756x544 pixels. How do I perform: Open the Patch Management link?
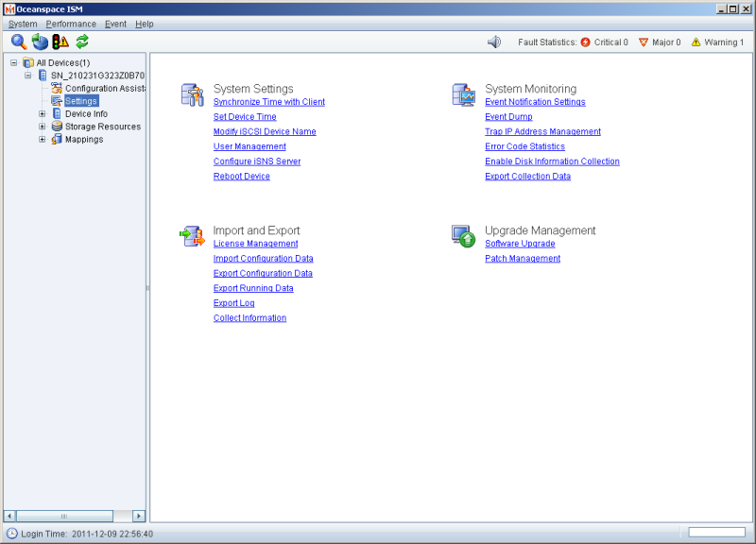[x=523, y=258]
